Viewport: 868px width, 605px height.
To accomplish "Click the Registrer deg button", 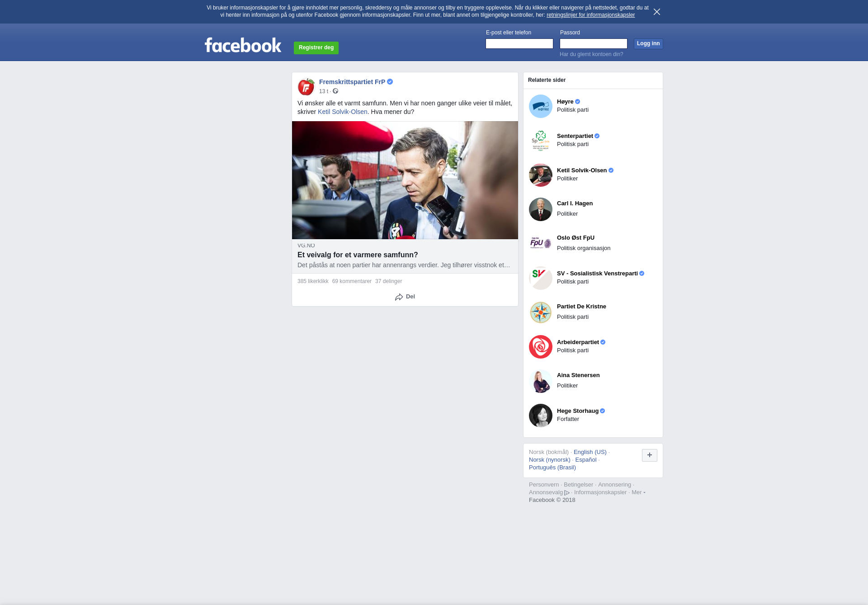I will 316,47.
